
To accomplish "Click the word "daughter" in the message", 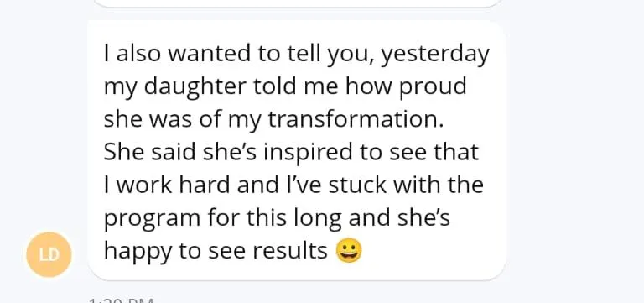I will click(195, 87).
